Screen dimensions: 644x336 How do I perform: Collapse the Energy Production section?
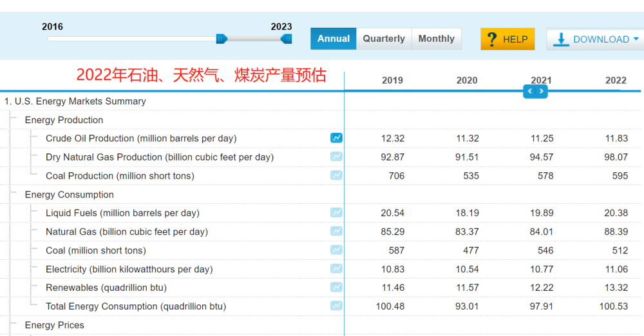tap(64, 120)
